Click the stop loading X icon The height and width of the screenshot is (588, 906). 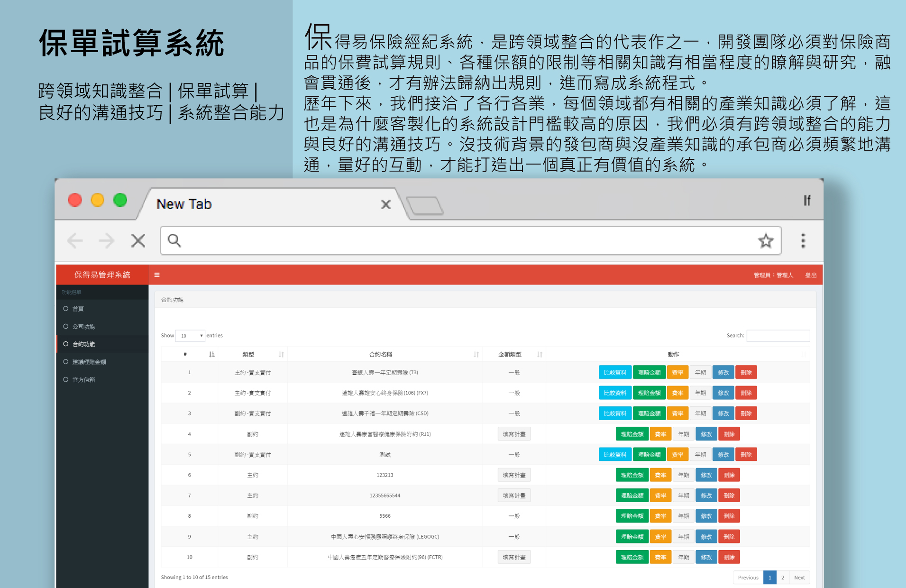click(x=138, y=241)
